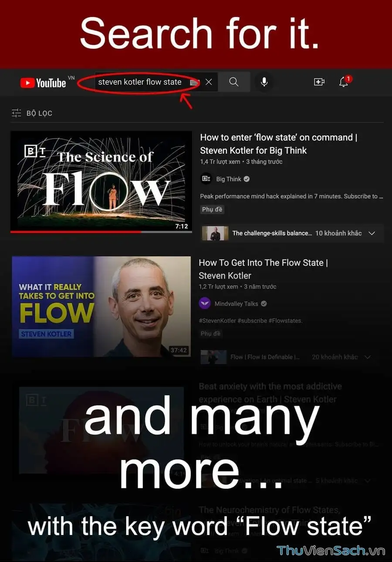Clear the search text with X icon
Image resolution: width=392 pixels, height=562 pixels.
209,82
